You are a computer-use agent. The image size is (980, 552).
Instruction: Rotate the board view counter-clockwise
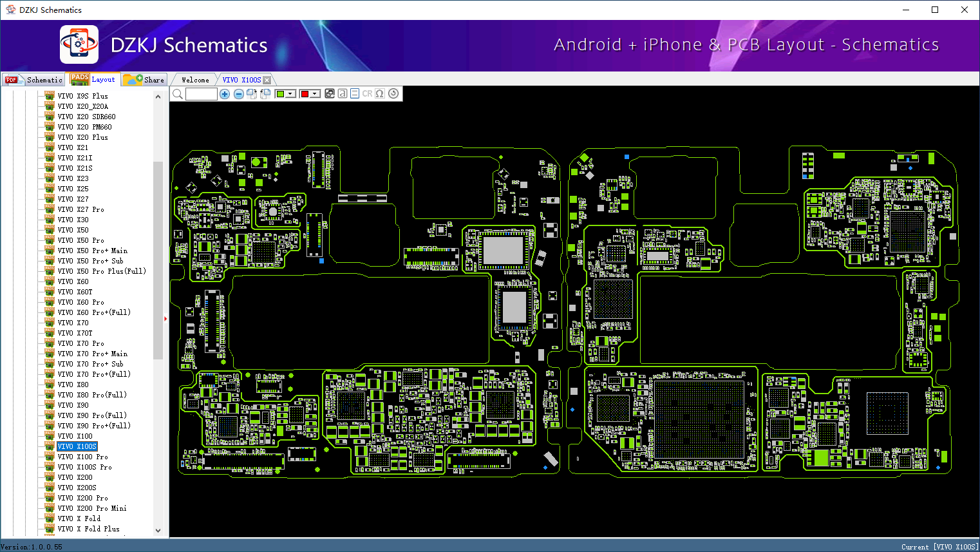265,94
